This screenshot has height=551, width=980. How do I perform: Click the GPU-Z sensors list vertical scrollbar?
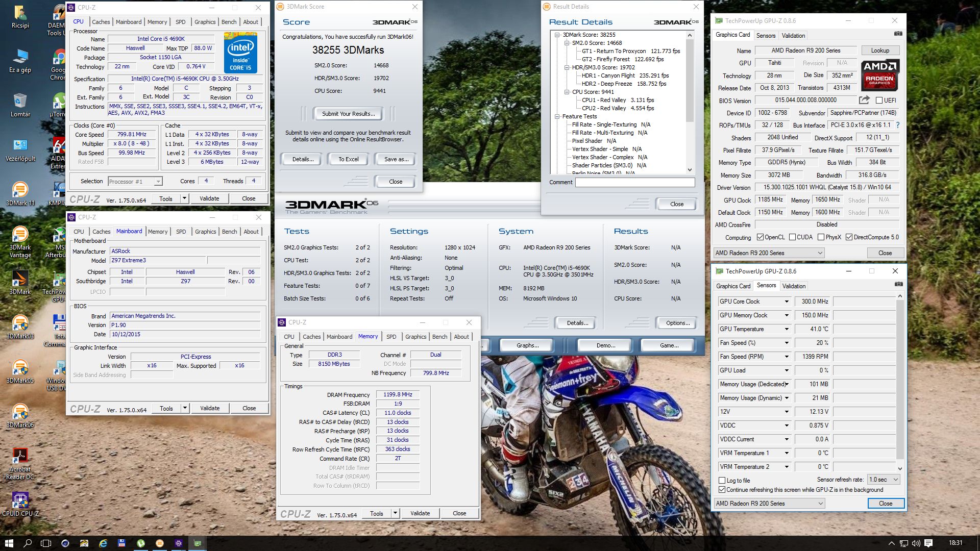900,382
